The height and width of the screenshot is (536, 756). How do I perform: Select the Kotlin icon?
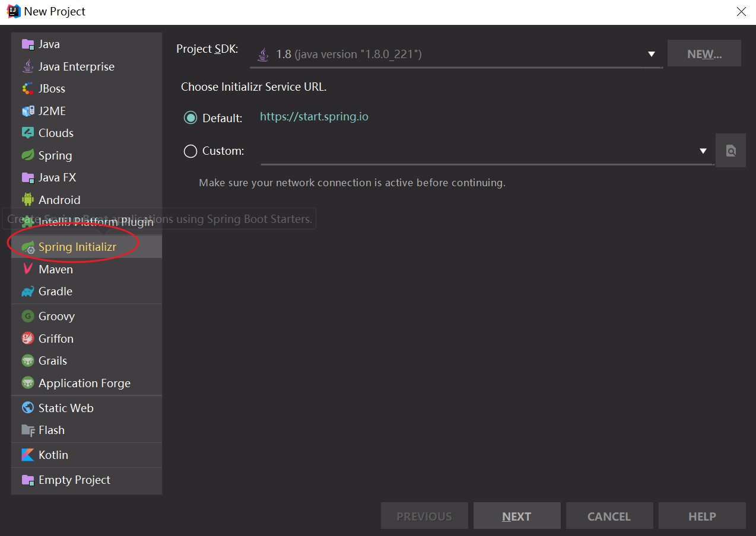tap(28, 455)
